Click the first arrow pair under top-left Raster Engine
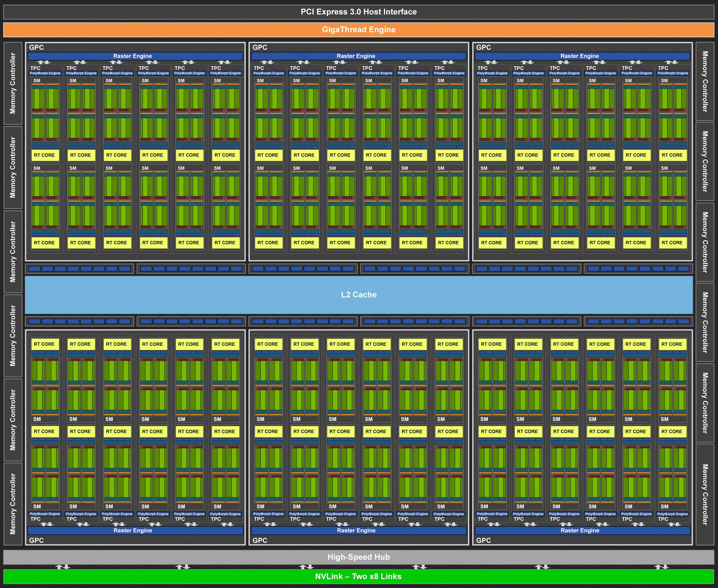 pos(44,62)
